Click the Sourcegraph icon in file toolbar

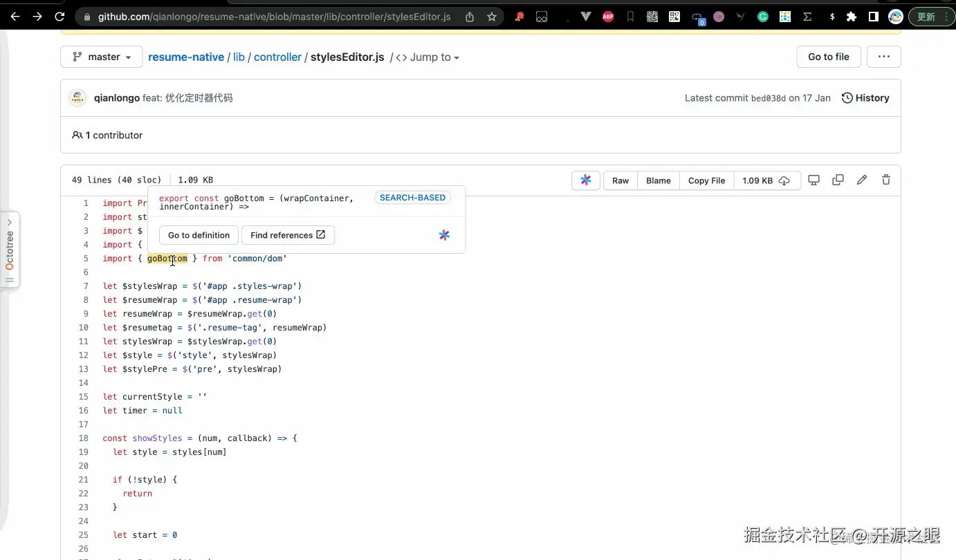click(x=586, y=180)
